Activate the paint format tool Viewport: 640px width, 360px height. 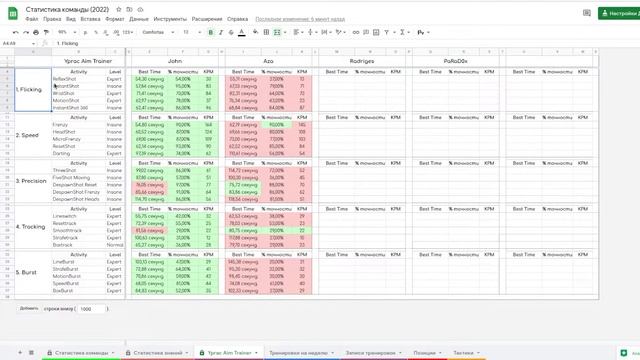coord(46,32)
